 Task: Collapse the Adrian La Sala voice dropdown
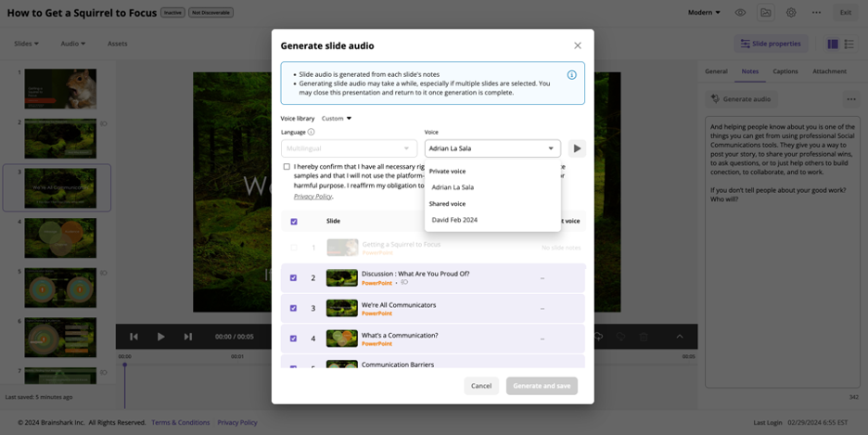click(551, 148)
